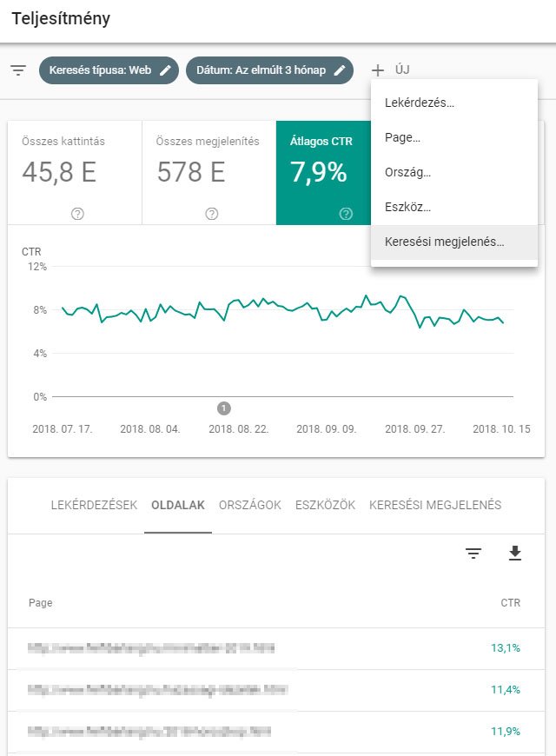
Task: Open the ÚJ filter dropdown
Action: pyautogui.click(x=391, y=70)
